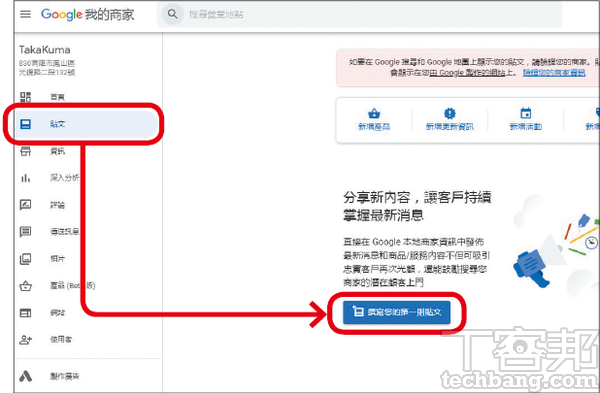Click the TakaKuma business name
This screenshot has height=393, width=600.
coord(45,50)
